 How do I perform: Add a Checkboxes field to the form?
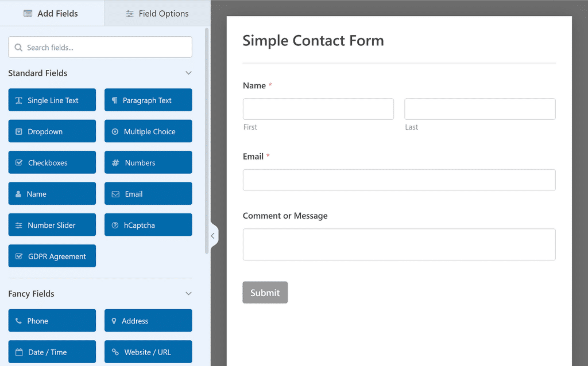pyautogui.click(x=52, y=162)
